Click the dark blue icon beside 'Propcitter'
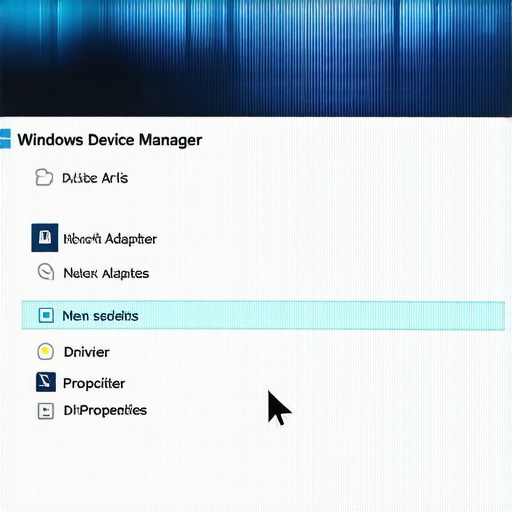 pyautogui.click(x=46, y=382)
